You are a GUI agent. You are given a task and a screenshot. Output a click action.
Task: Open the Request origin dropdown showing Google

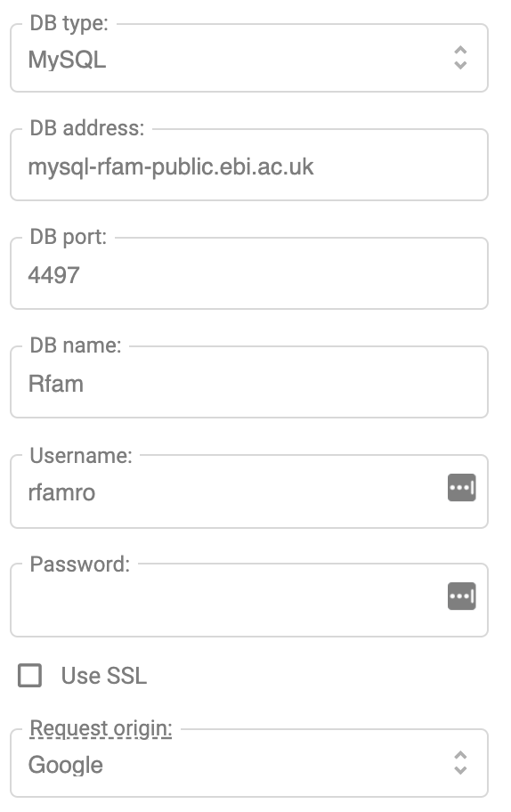tap(249, 763)
